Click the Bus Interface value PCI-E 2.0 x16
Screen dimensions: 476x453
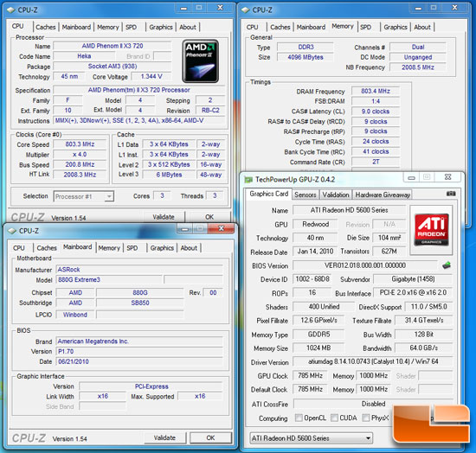[x=413, y=292]
